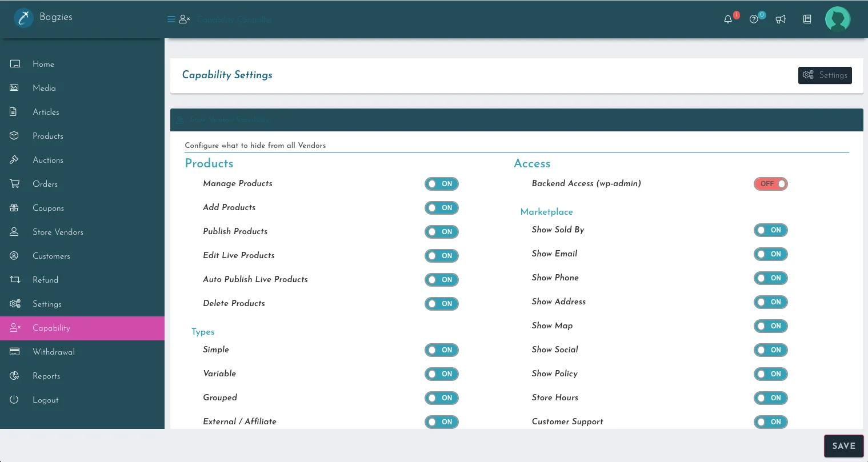The image size is (868, 462).
Task: Open the knowledgebase book icon
Action: [x=807, y=19]
